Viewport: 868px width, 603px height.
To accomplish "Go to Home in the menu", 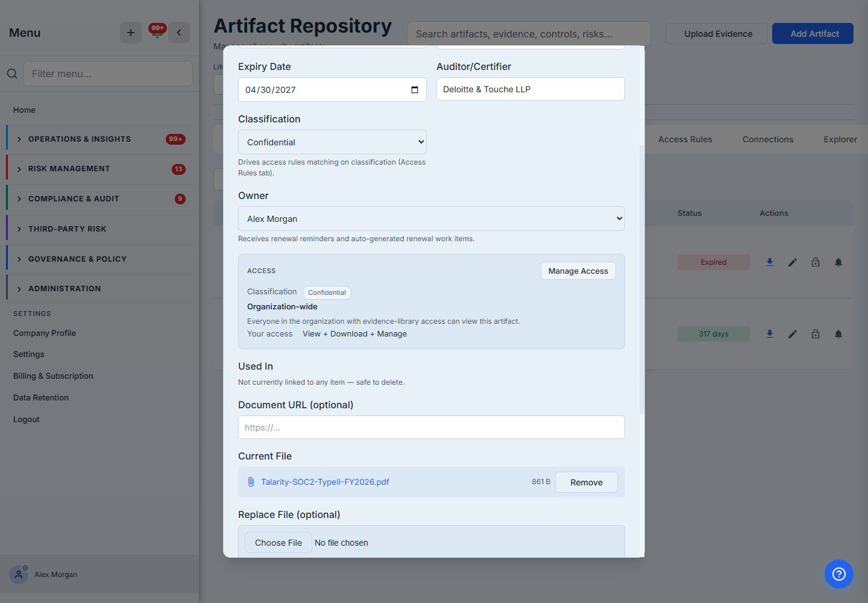I will [24, 110].
